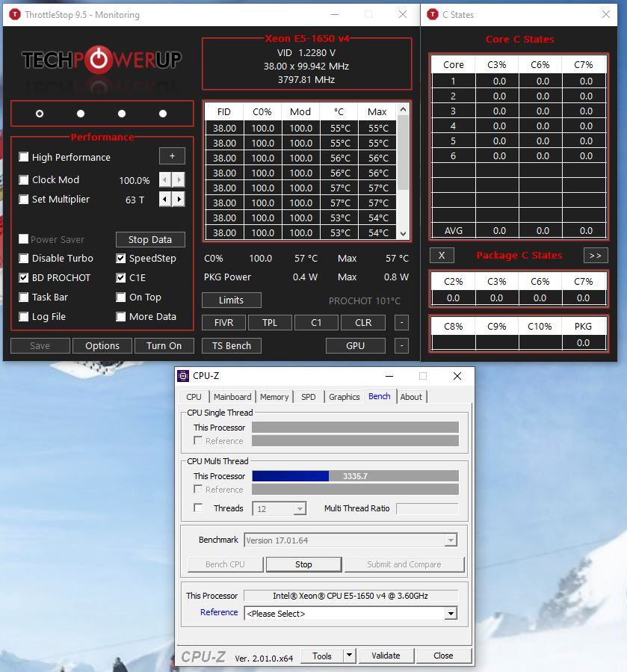This screenshot has width=627, height=672.
Task: Open the Tools dropdown arrow in CPU-Z
Action: [349, 656]
